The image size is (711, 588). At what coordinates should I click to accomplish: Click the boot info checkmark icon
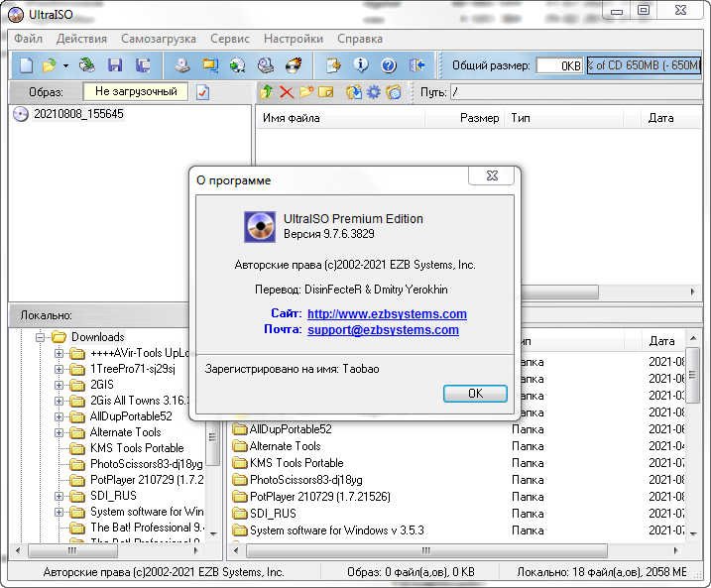click(202, 92)
